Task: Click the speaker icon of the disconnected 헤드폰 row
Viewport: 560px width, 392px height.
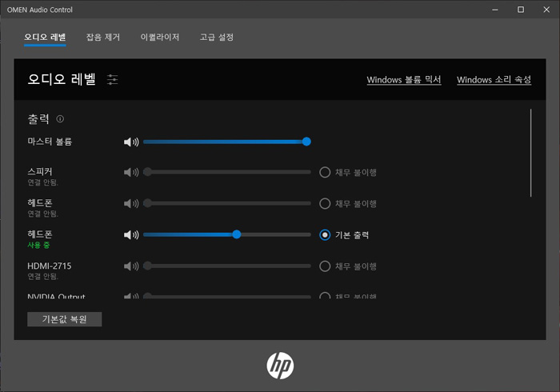Action: pyautogui.click(x=131, y=203)
